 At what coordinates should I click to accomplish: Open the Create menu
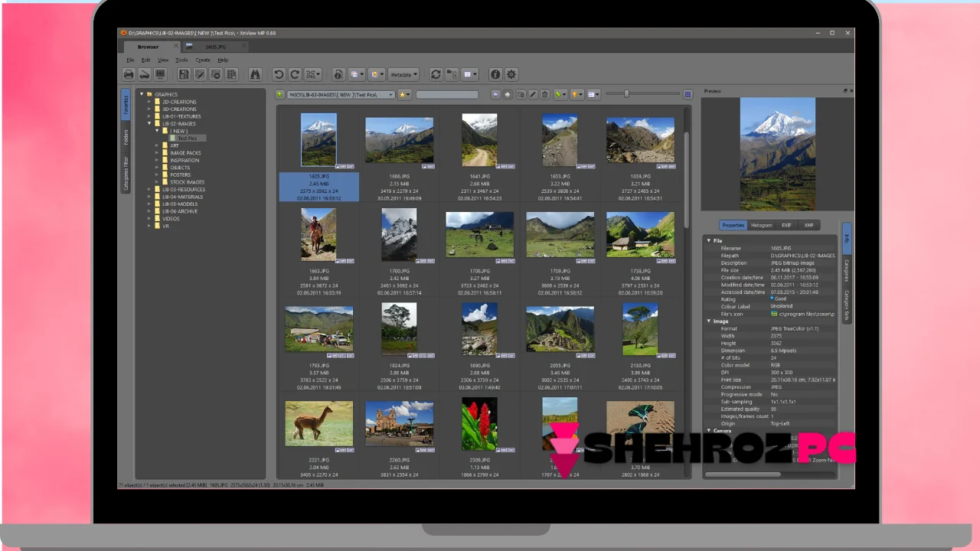(x=202, y=60)
